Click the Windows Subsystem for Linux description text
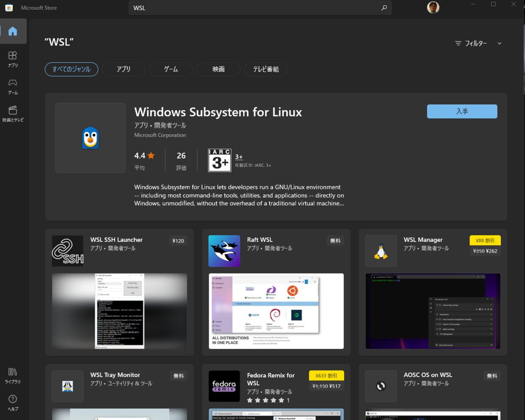Screen dimensions: 525x420 pyautogui.click(x=239, y=195)
